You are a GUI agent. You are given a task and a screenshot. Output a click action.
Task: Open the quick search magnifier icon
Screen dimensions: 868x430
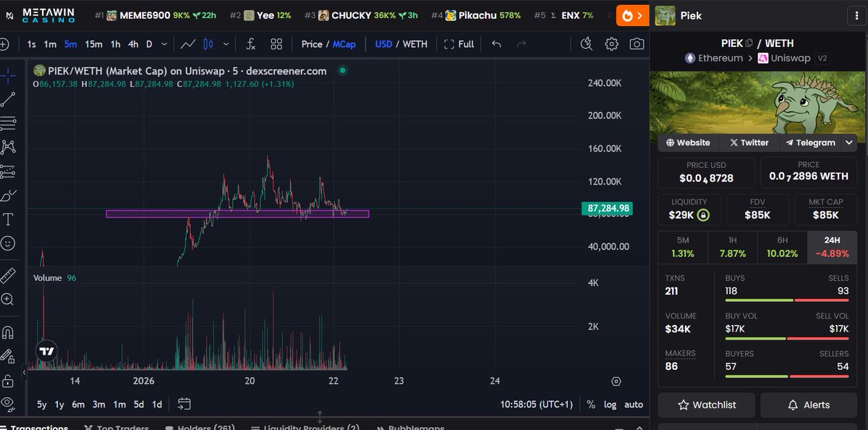[x=587, y=44]
